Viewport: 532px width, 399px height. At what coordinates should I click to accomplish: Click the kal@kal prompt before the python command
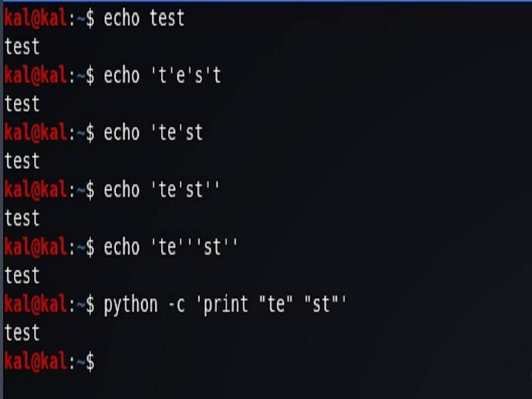pyautogui.click(x=35, y=304)
